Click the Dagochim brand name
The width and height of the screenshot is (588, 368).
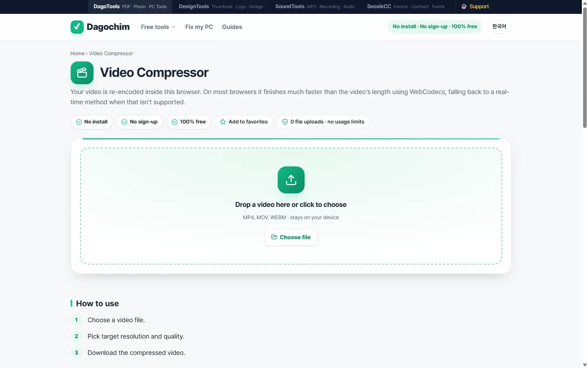[108, 27]
